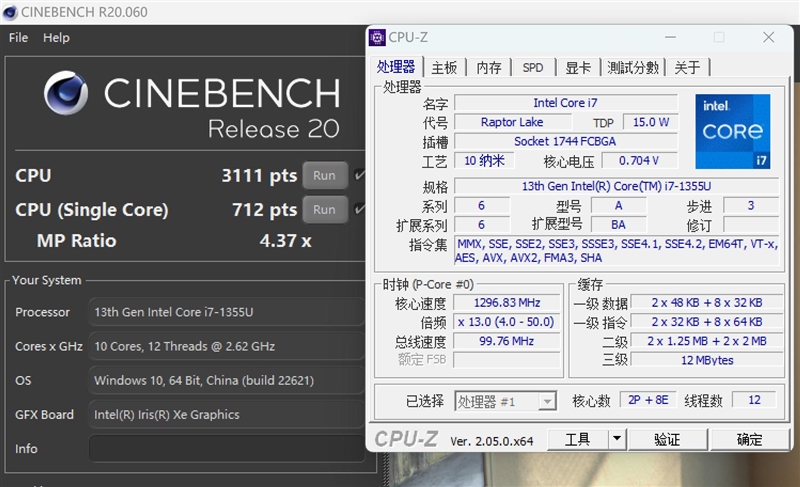The width and height of the screenshot is (800, 487).
Task: Click the Intel Core i7 badge image
Action: pos(733,132)
